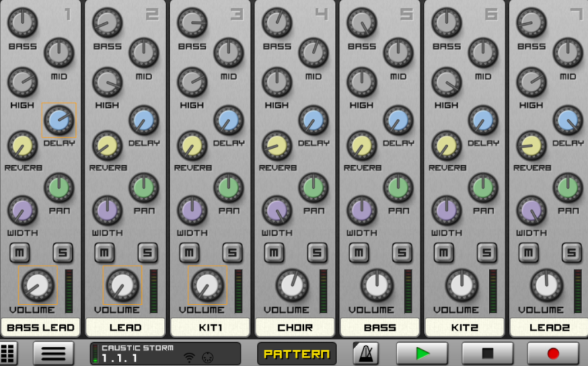The height and width of the screenshot is (366, 588).
Task: Open the hamburger main menu
Action: tap(54, 353)
